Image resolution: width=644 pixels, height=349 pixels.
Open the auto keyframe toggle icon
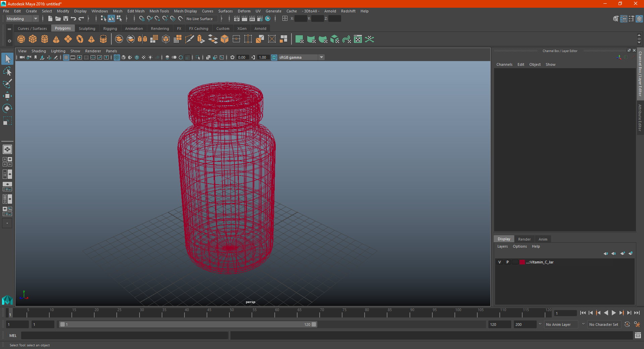coord(627,324)
